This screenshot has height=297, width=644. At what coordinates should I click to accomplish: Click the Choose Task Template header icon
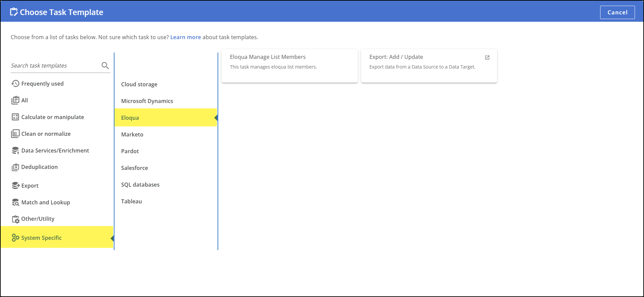click(14, 12)
